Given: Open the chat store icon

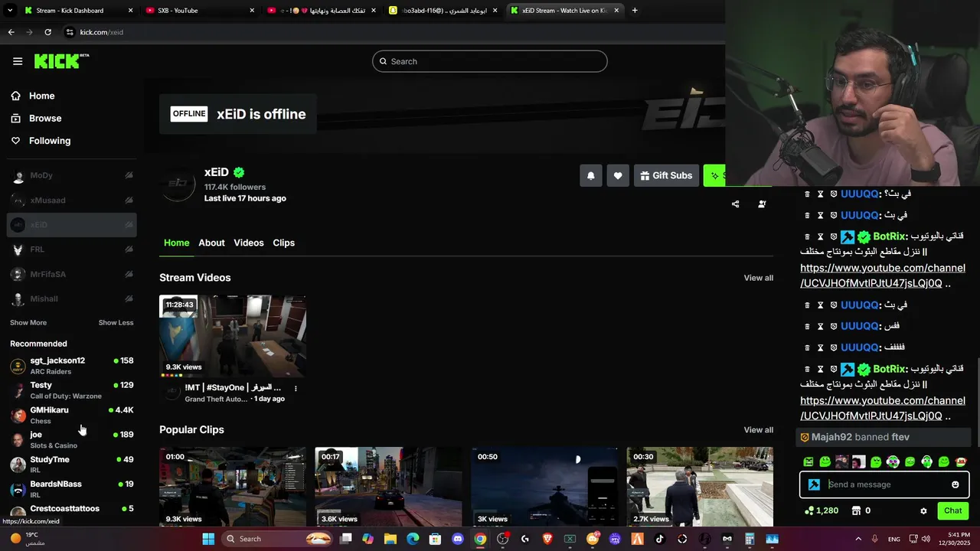Looking at the screenshot, I should (x=857, y=510).
